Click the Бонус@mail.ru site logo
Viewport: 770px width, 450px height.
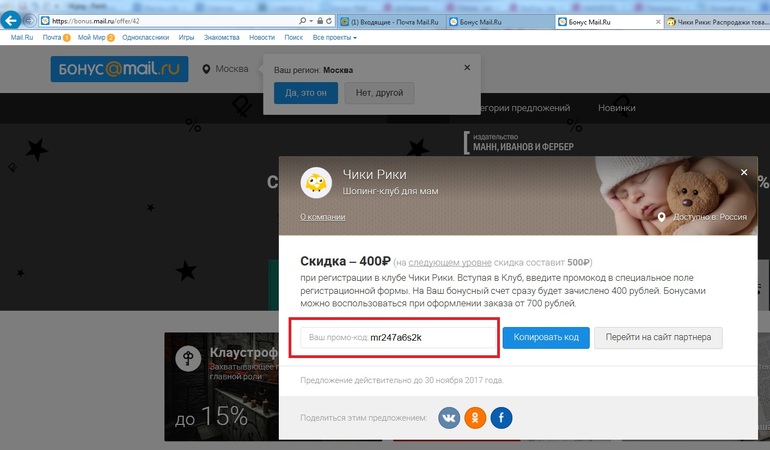click(119, 69)
